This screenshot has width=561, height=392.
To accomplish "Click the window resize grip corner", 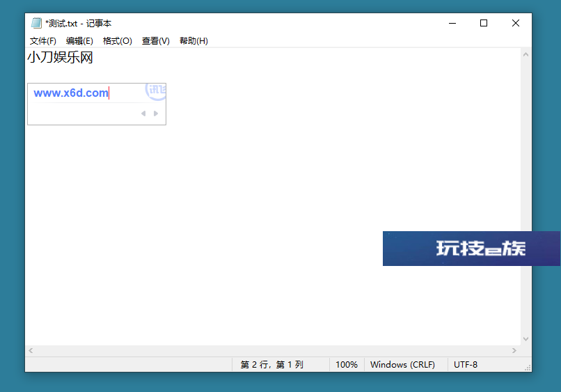I will [528, 368].
